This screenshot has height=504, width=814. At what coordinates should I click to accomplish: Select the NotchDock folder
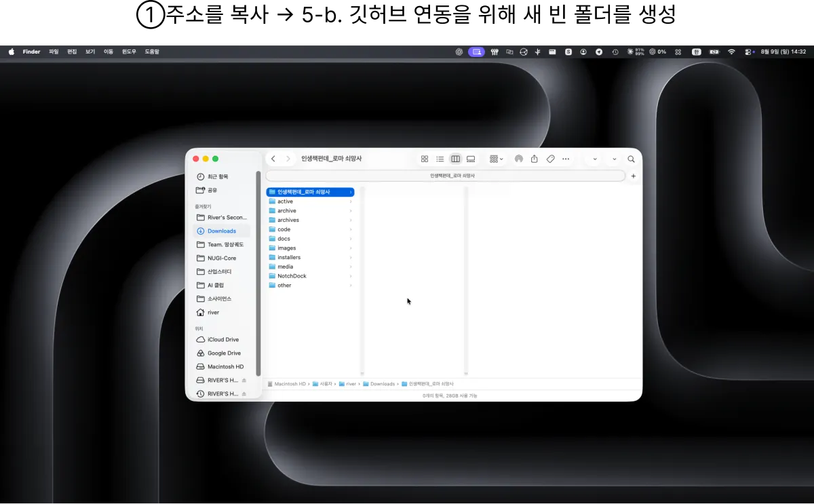point(310,276)
